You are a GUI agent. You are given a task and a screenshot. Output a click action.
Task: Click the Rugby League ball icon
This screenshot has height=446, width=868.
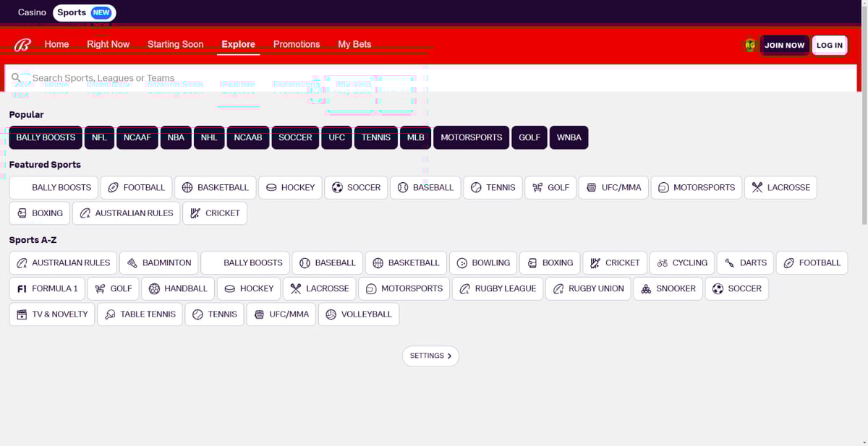(x=465, y=289)
